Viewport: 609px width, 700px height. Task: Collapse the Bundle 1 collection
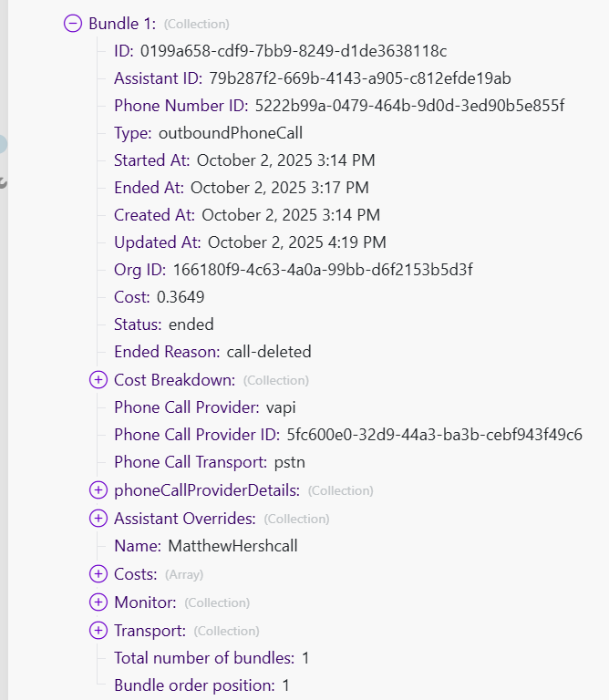click(x=73, y=24)
